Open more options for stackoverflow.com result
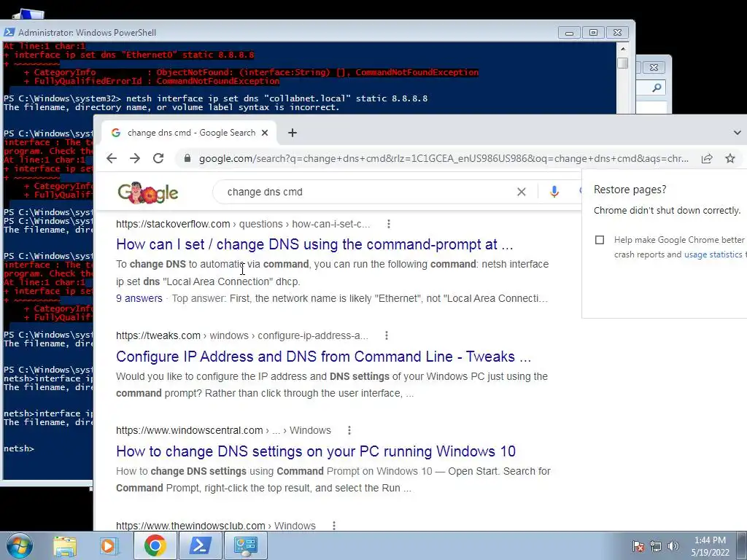This screenshot has width=747, height=560. coord(389,224)
